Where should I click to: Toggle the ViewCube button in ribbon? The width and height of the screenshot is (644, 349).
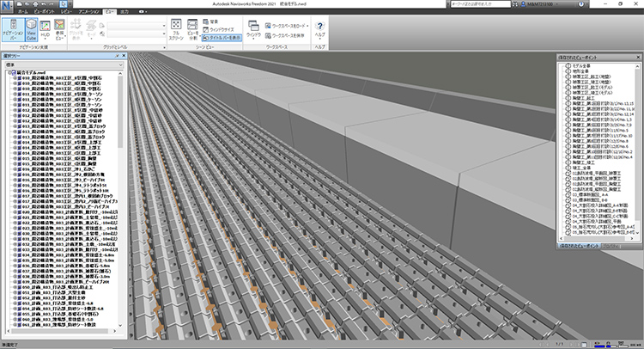click(x=31, y=29)
